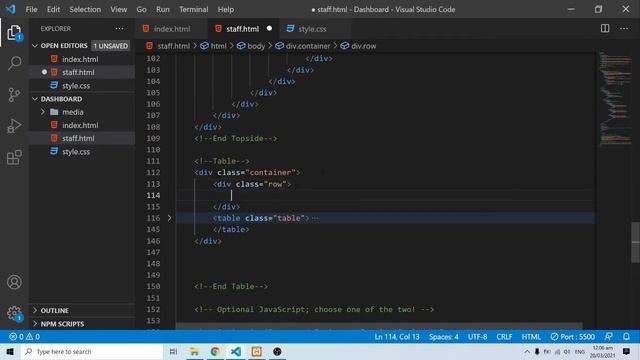This screenshot has width=640, height=360.
Task: Open the Source Control view
Action: [x=14, y=95]
